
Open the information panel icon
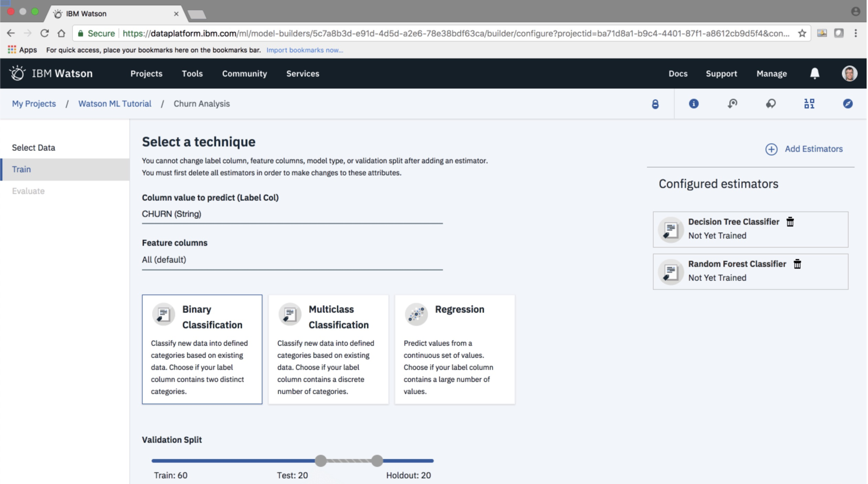(694, 104)
